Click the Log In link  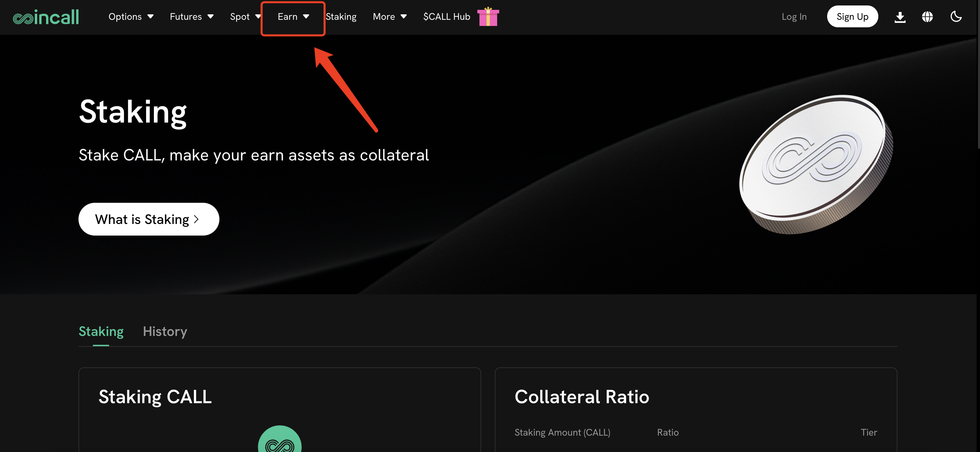(x=794, y=17)
